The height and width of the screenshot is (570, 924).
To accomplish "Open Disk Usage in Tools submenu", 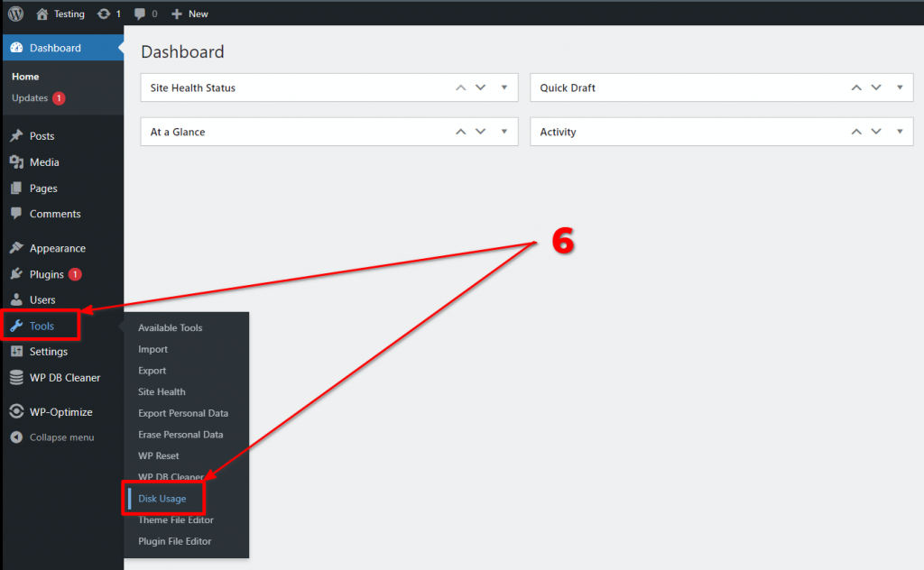I will click(x=162, y=499).
